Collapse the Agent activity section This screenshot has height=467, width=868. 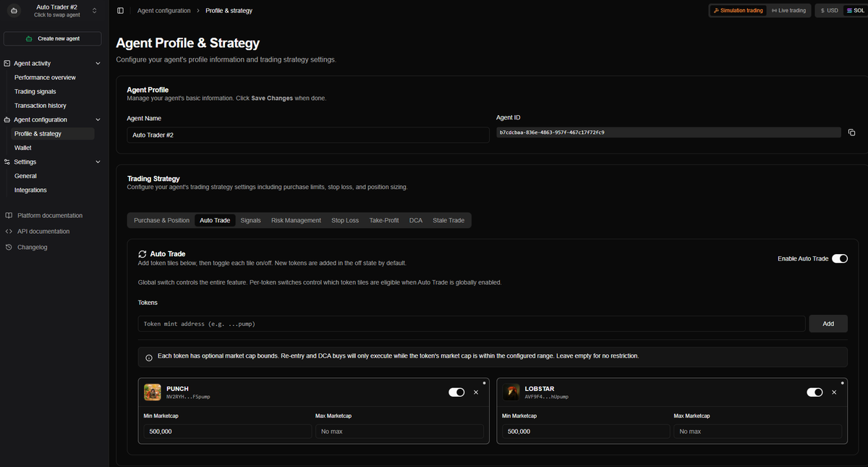pos(98,64)
